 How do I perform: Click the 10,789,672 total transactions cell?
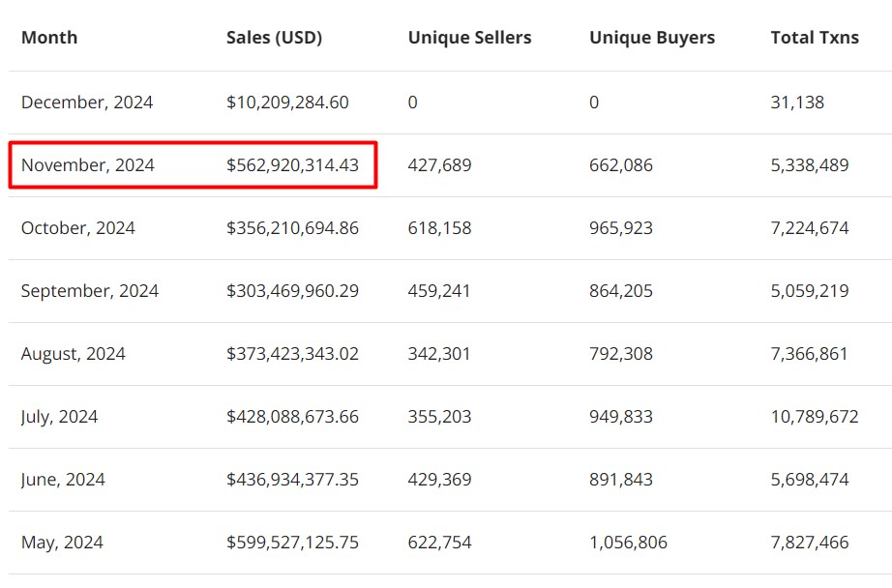pyautogui.click(x=815, y=417)
